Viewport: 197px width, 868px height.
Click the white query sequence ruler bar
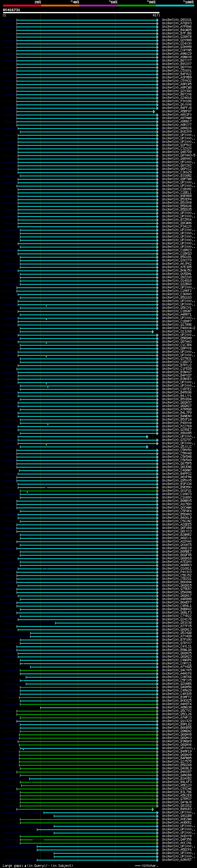[x=81, y=13]
